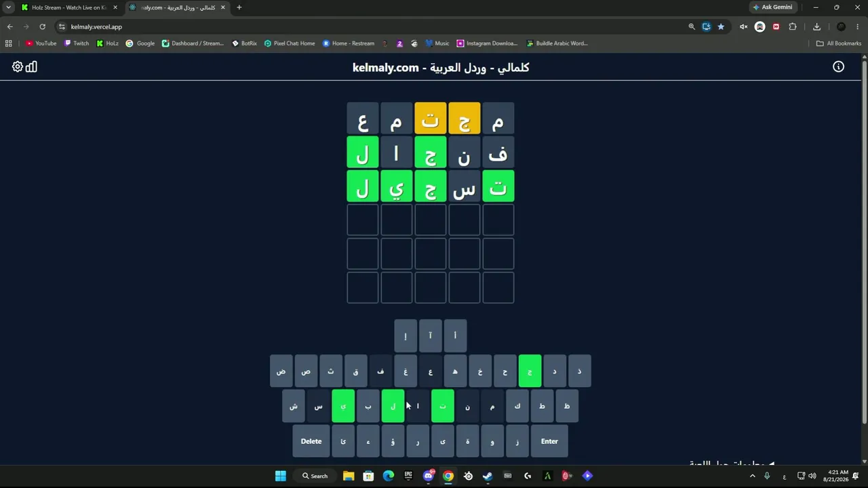Tap the ة key
This screenshot has height=488, width=868.
(x=467, y=441)
